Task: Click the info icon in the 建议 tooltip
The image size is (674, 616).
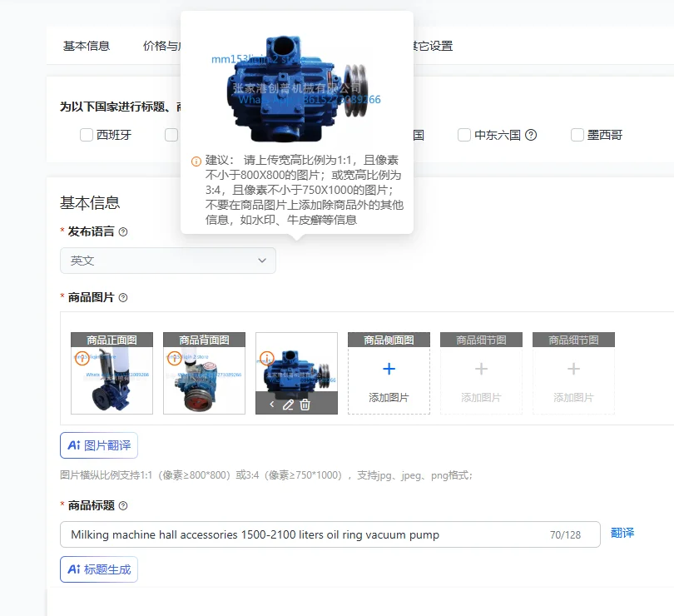Action: pos(196,161)
